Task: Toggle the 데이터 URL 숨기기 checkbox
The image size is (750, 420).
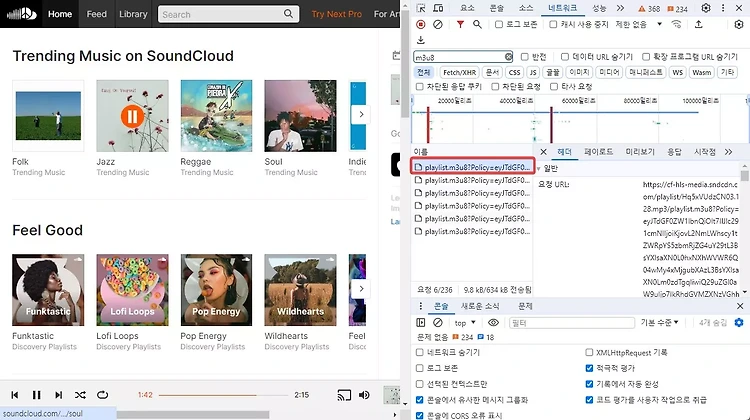Action: [565, 57]
